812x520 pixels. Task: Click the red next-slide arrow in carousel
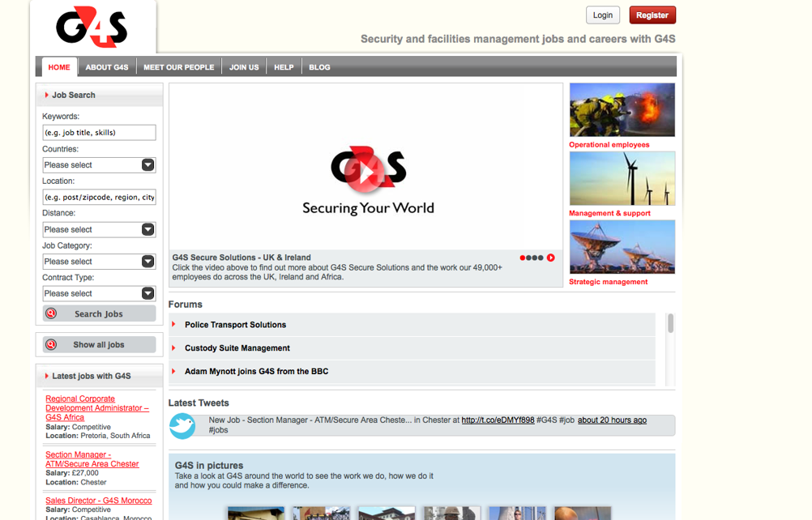[551, 258]
